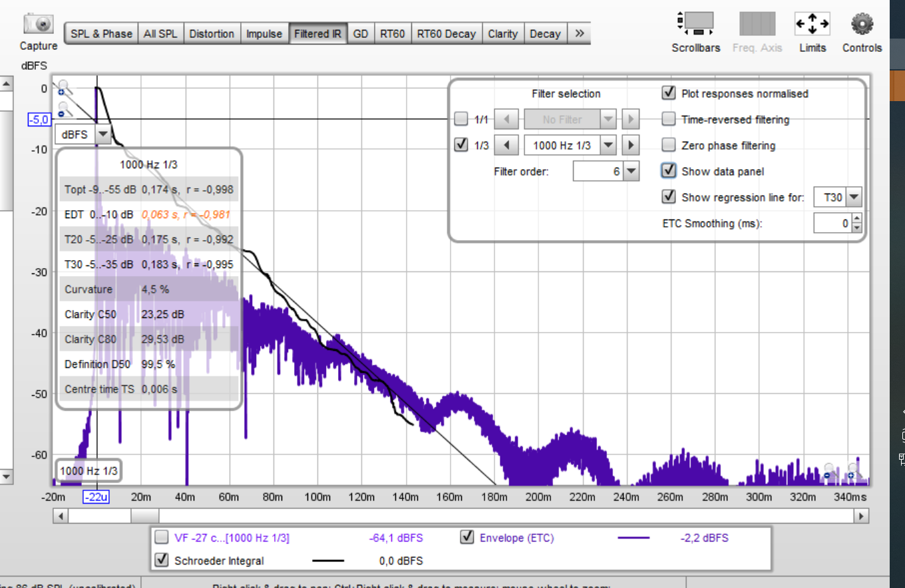The image size is (905, 588).
Task: Click the purple Envelope (ETC) line sample
Action: pos(633,537)
